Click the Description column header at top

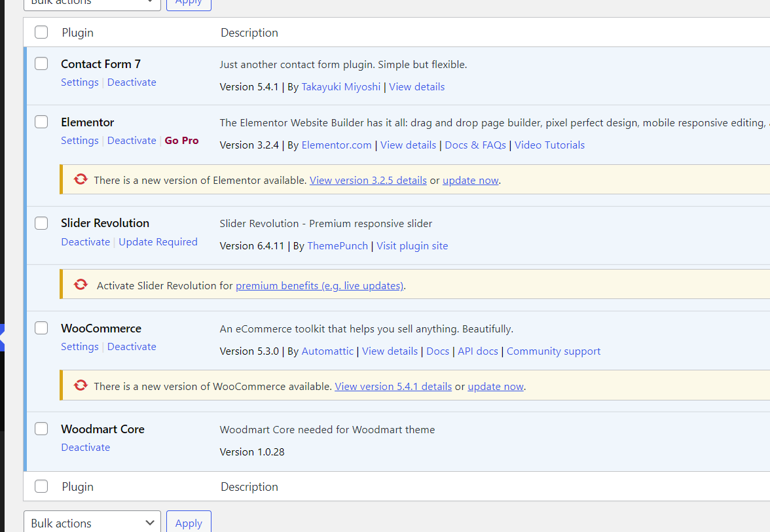[249, 33]
